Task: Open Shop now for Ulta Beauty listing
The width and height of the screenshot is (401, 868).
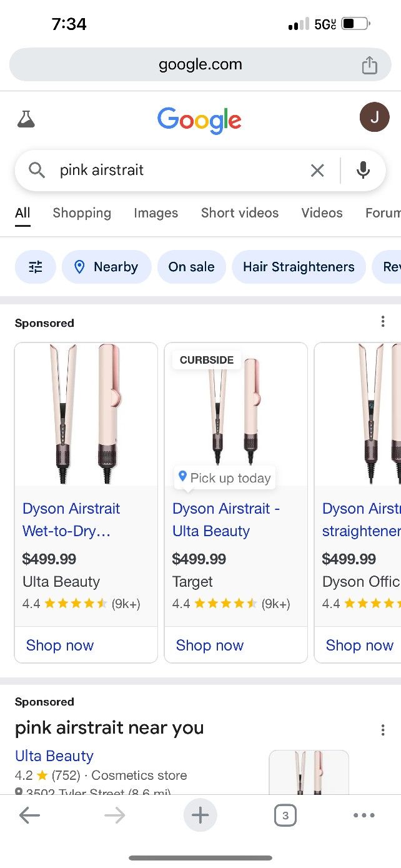Action: (x=60, y=646)
